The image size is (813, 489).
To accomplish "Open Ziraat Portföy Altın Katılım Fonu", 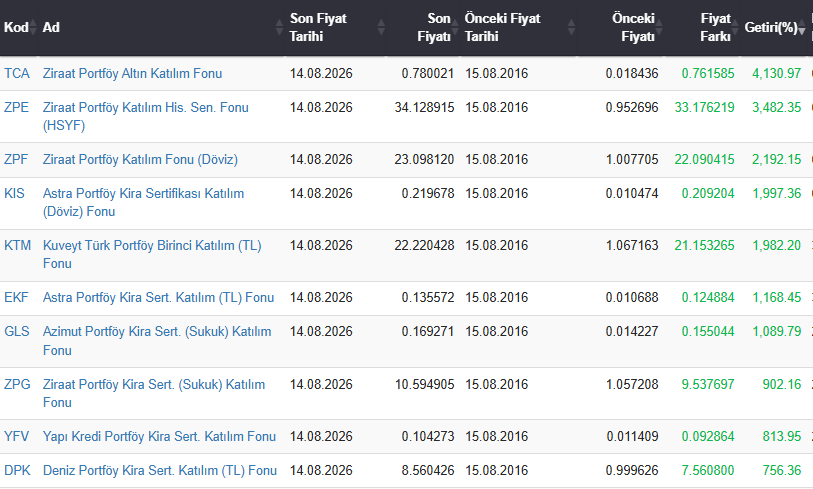I will [x=132, y=74].
